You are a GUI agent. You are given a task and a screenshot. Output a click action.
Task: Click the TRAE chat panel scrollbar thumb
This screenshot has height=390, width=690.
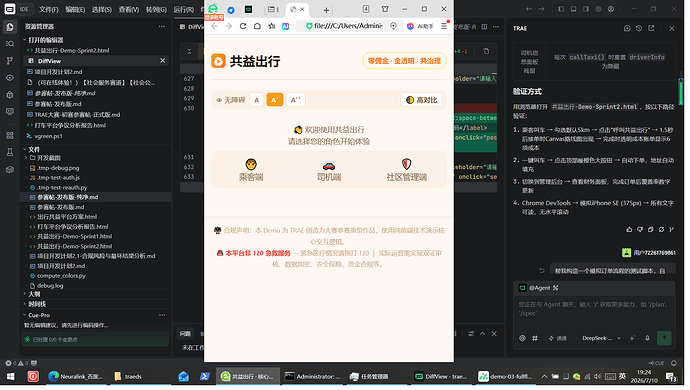pos(681,92)
